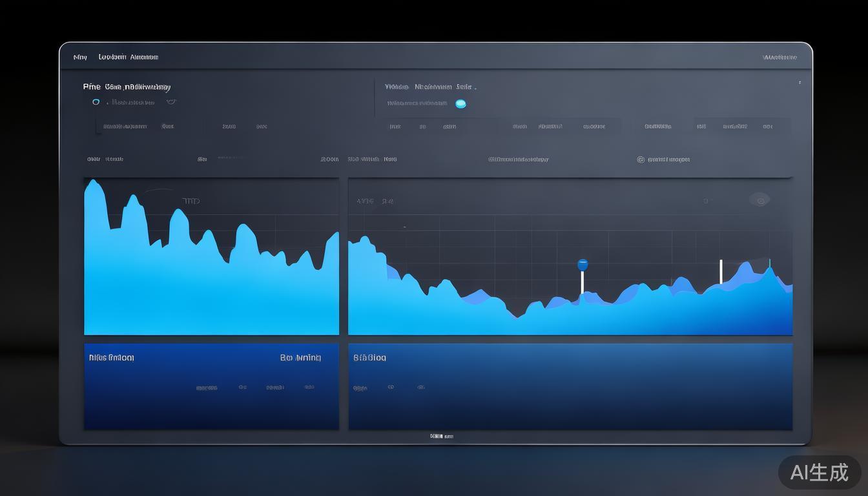Click the right-side label in bottom left panel
868x496 pixels.
pos(300,358)
